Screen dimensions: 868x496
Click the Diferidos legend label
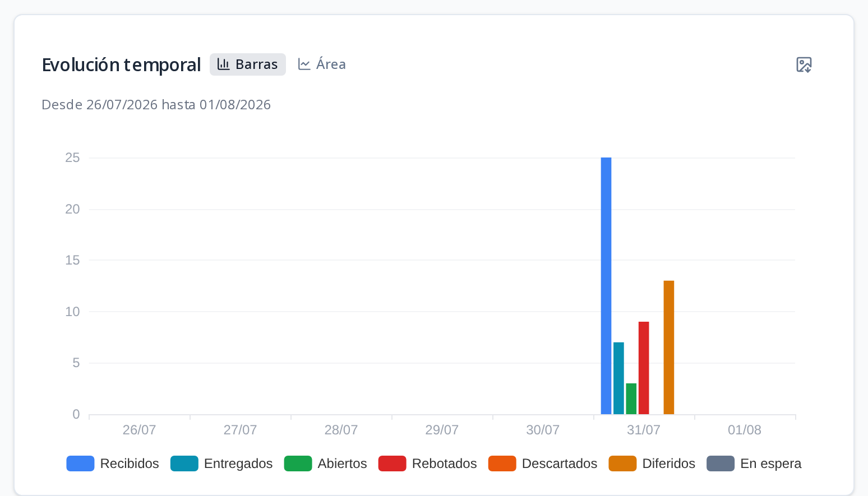[x=668, y=463]
